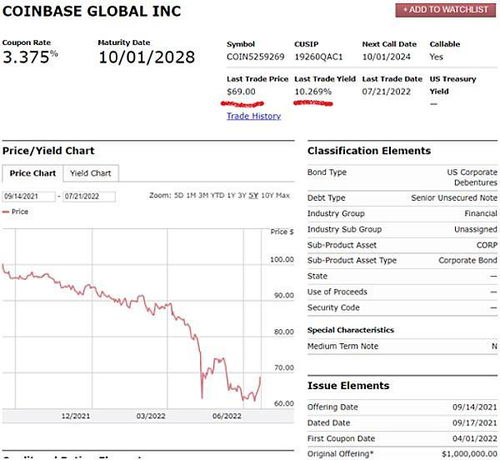The height and width of the screenshot is (460, 500).
Task: Click the last trade yield 10.269%
Action: pyautogui.click(x=313, y=92)
